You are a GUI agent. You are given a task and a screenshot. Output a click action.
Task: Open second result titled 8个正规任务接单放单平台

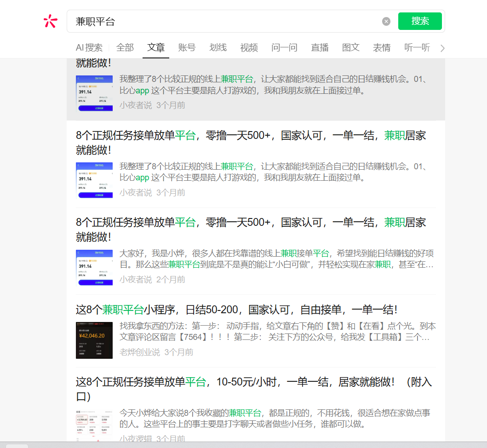point(251,143)
